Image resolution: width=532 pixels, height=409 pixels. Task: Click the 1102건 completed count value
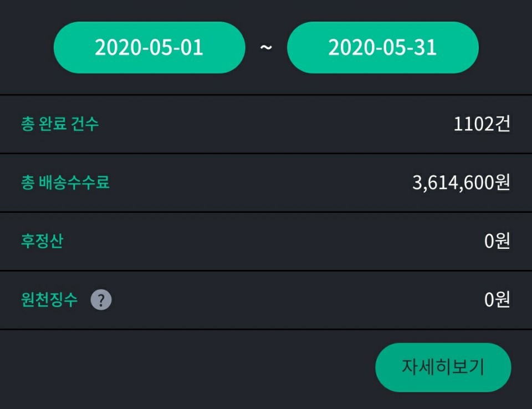click(x=482, y=124)
